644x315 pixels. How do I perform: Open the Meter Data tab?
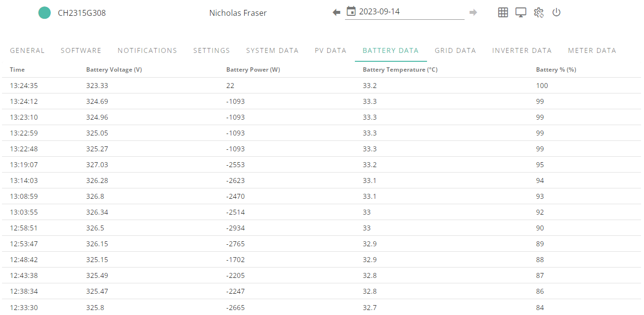[592, 50]
